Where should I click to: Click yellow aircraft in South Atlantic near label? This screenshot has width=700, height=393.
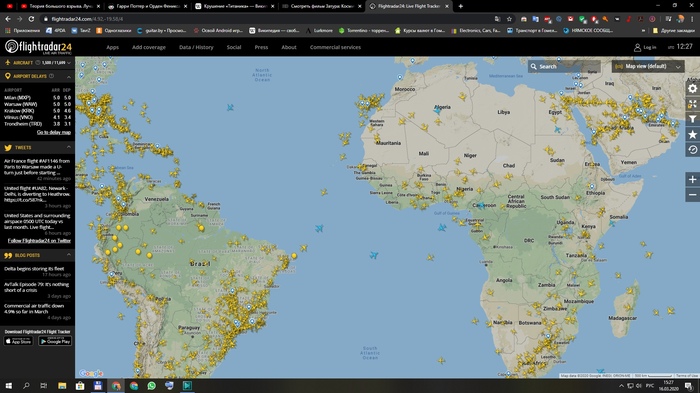[x=441, y=360]
